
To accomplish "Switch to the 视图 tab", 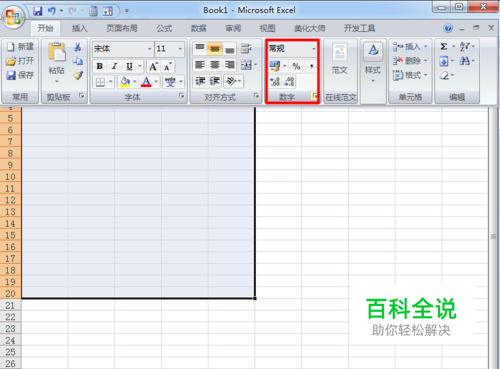I will tap(267, 28).
